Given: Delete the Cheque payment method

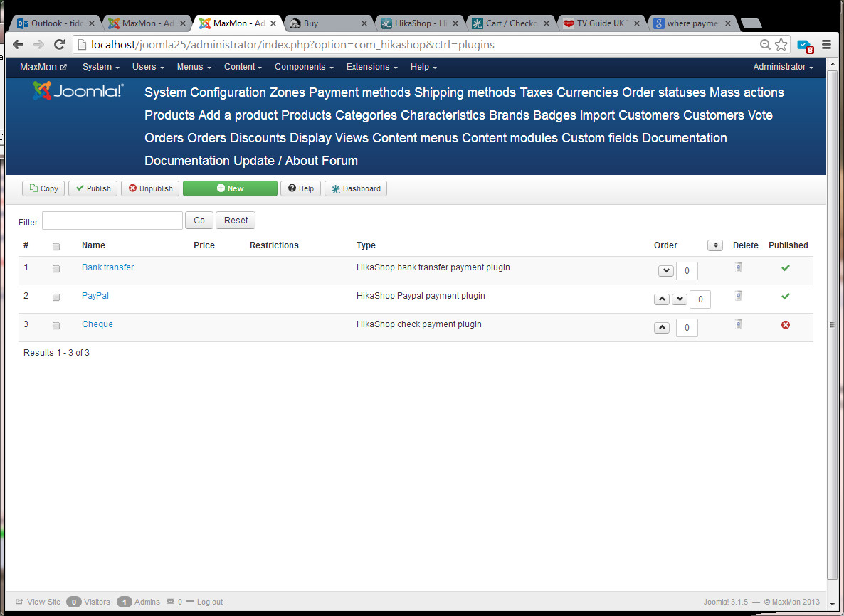Looking at the screenshot, I should (x=739, y=324).
